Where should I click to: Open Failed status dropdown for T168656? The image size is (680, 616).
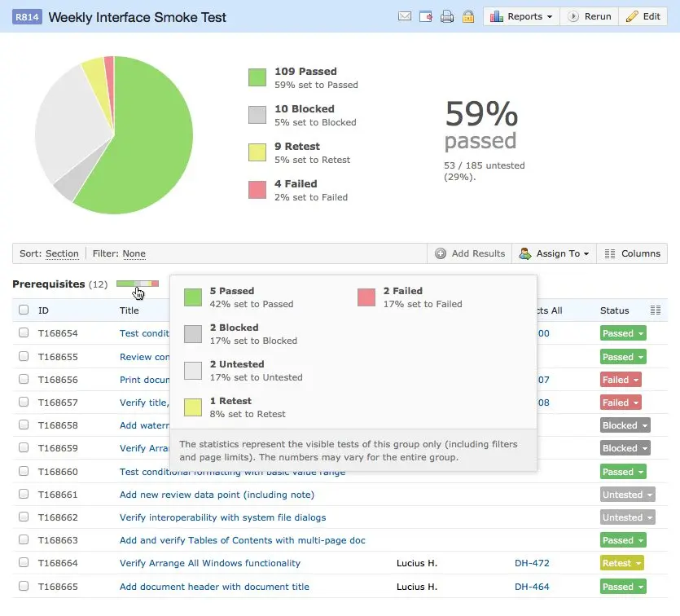point(621,380)
